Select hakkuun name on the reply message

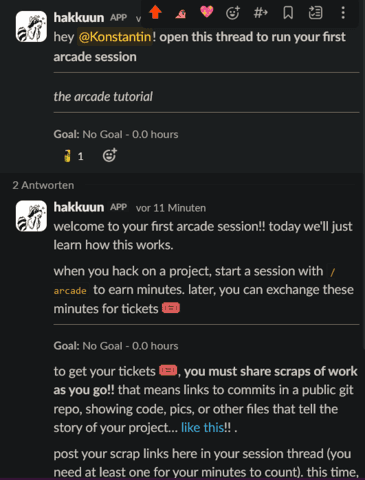coord(79,207)
